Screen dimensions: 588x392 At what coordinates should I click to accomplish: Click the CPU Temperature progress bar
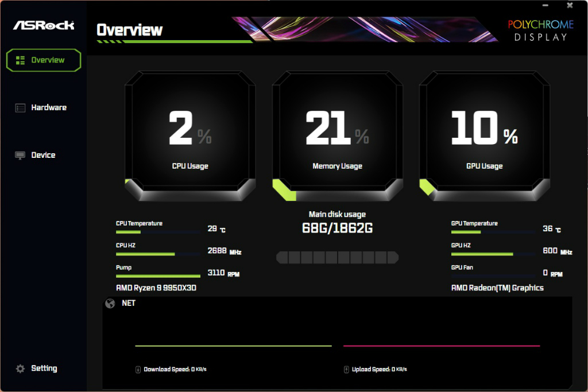[158, 232]
